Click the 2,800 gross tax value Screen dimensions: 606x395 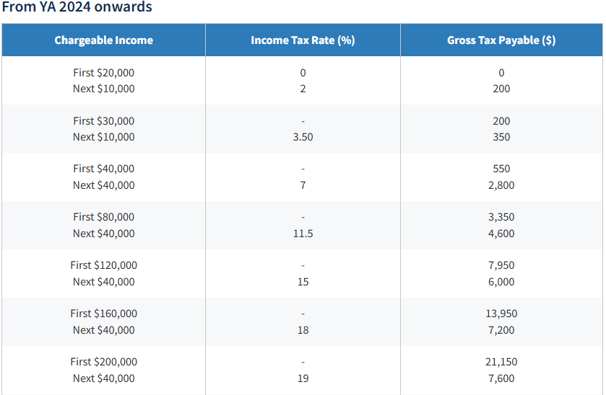pos(501,185)
